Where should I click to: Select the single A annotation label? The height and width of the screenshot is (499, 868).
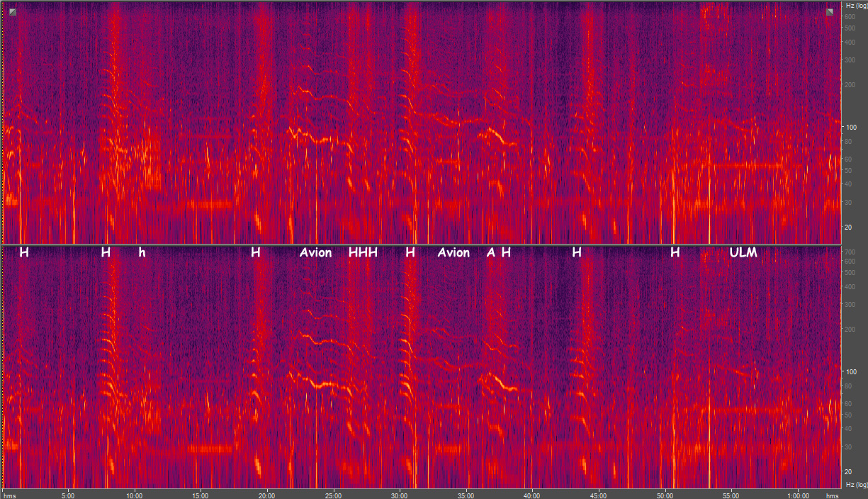coord(490,252)
